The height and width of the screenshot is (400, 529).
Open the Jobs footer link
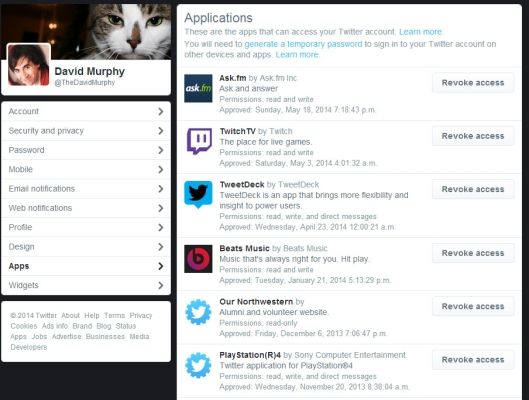point(39,336)
